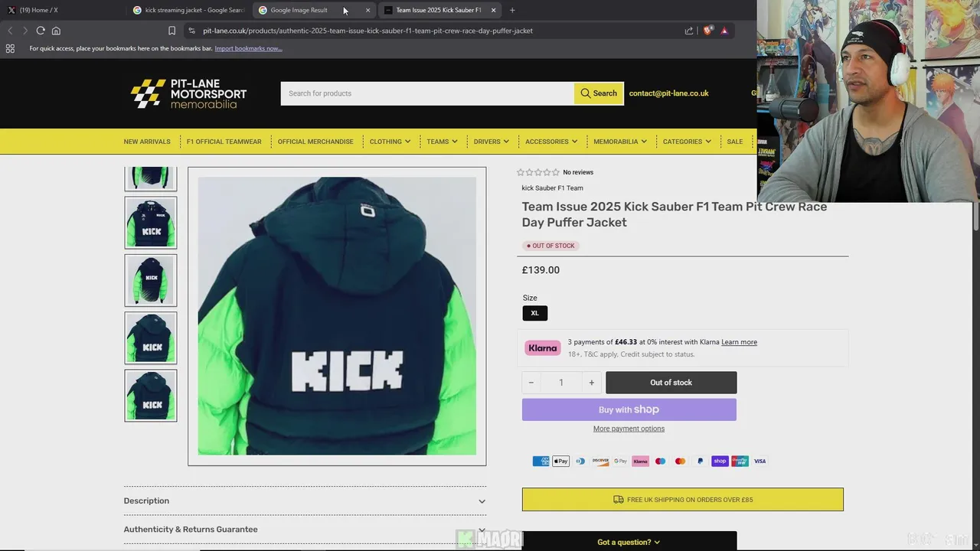This screenshot has width=980, height=551.
Task: Increase quantity with plus button
Action: [x=591, y=383]
